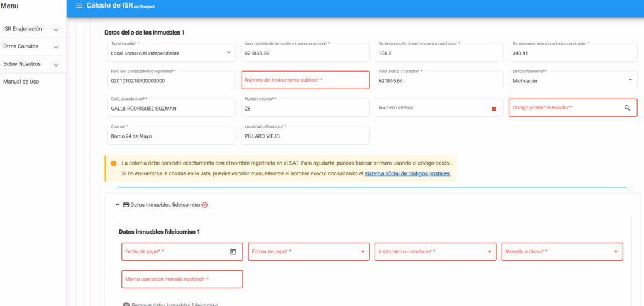Click the postal code search magnifier icon
Viewport: 644px width, 306px height.
(626, 108)
